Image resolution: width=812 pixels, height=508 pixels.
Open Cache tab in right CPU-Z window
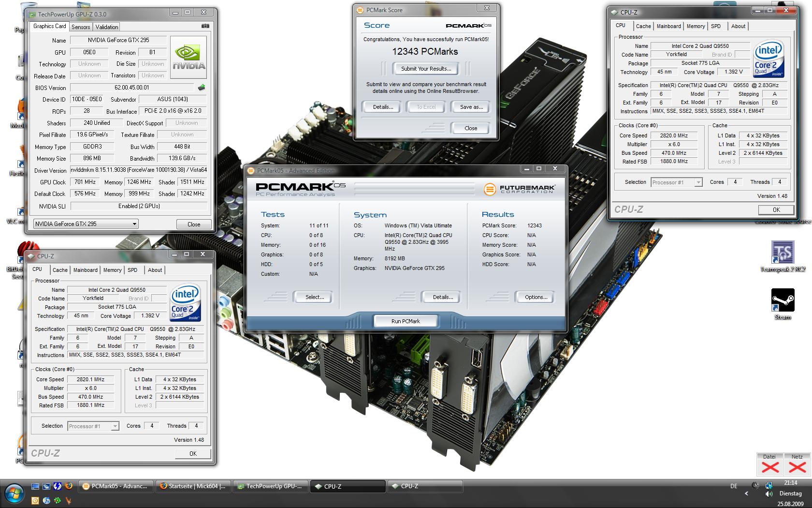tap(643, 26)
